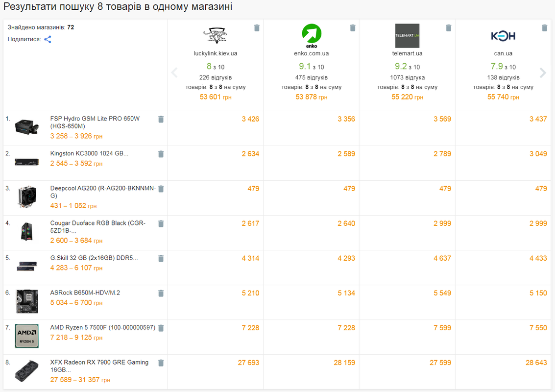The width and height of the screenshot is (555, 392).
Task: Open ASRock B650M-HDV/M.2 product link
Action: pyautogui.click(x=85, y=293)
